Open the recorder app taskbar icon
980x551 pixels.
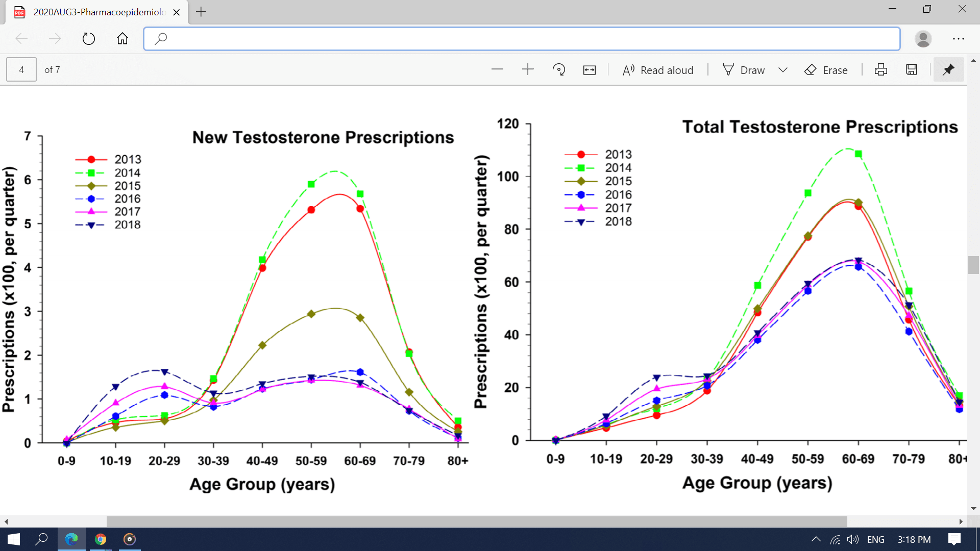tap(130, 539)
